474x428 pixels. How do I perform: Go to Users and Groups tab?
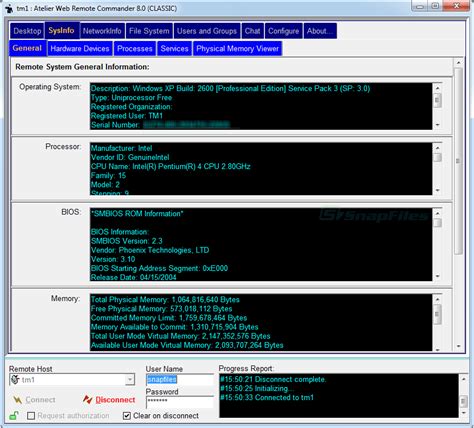pyautogui.click(x=207, y=31)
